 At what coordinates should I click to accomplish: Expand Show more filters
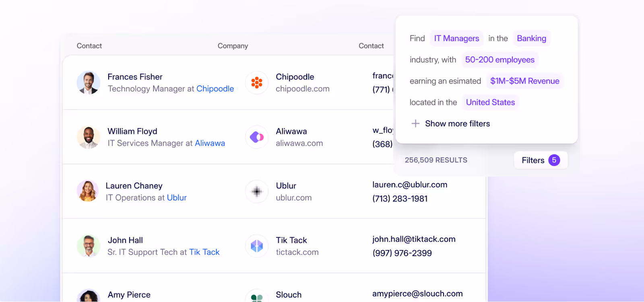pyautogui.click(x=450, y=123)
